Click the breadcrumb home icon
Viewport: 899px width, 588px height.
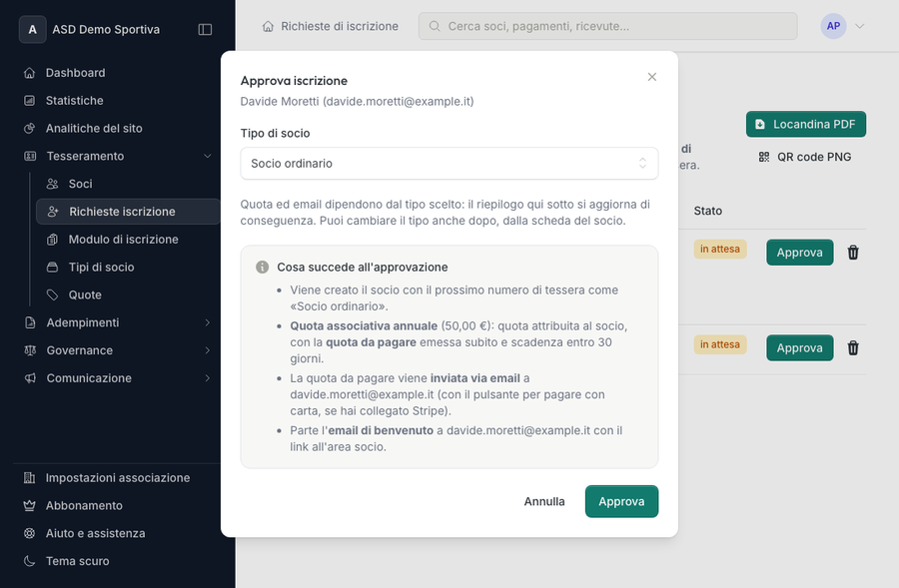(x=268, y=26)
